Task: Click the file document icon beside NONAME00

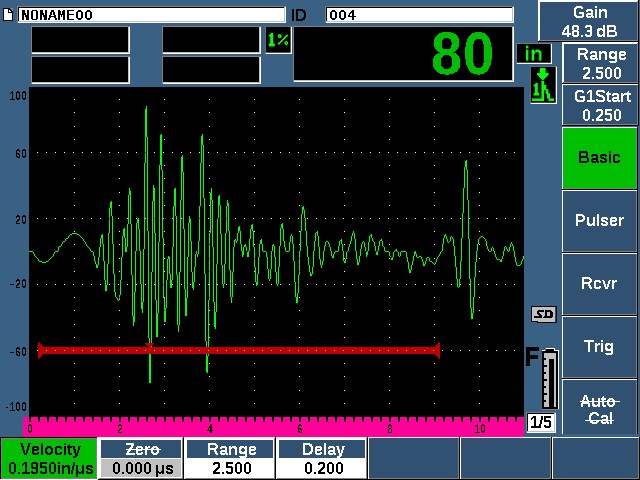Action: point(9,15)
